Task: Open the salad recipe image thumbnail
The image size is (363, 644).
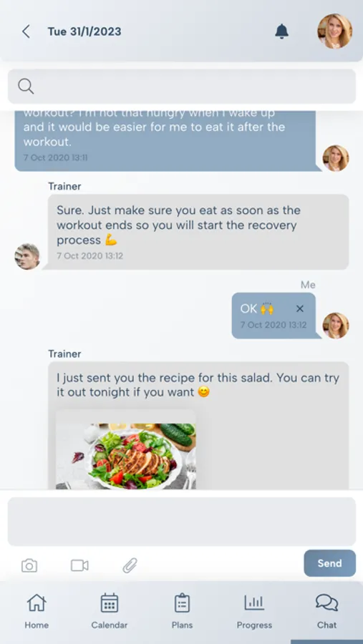Action: 126,449
